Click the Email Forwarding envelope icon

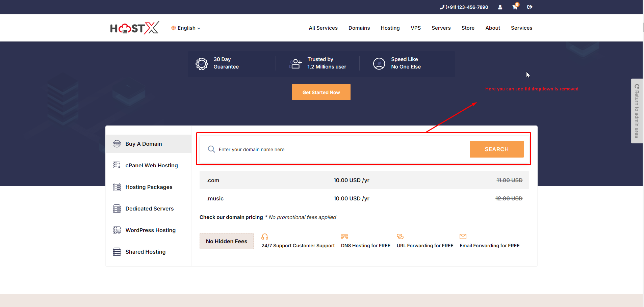click(463, 236)
